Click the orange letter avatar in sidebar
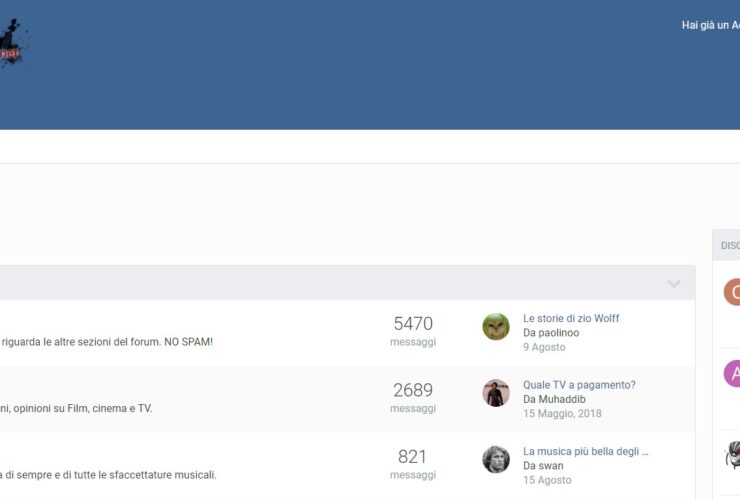740x500 pixels. 732,292
